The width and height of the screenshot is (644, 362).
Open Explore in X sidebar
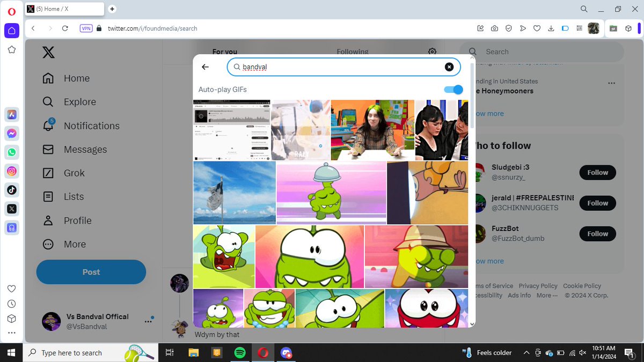(69, 102)
